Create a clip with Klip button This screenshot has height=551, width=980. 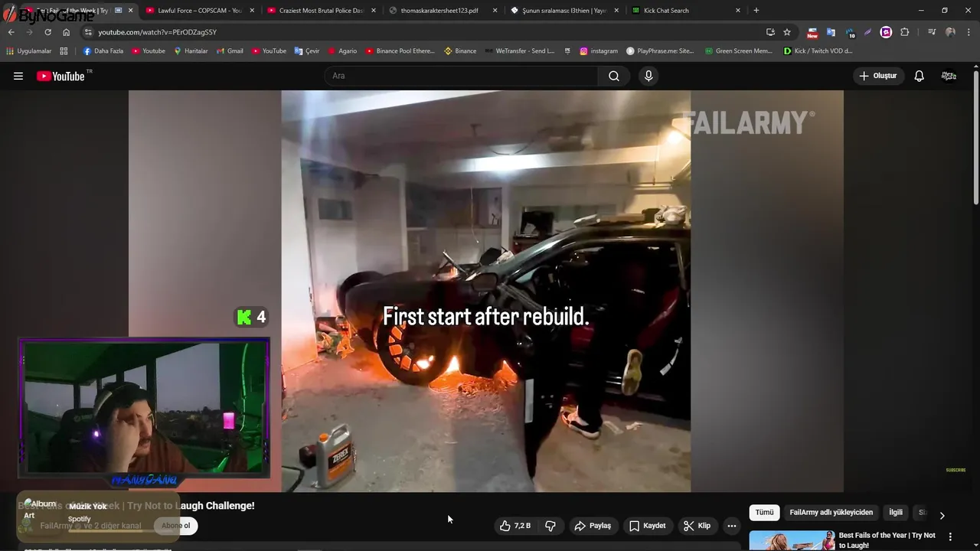tap(697, 526)
